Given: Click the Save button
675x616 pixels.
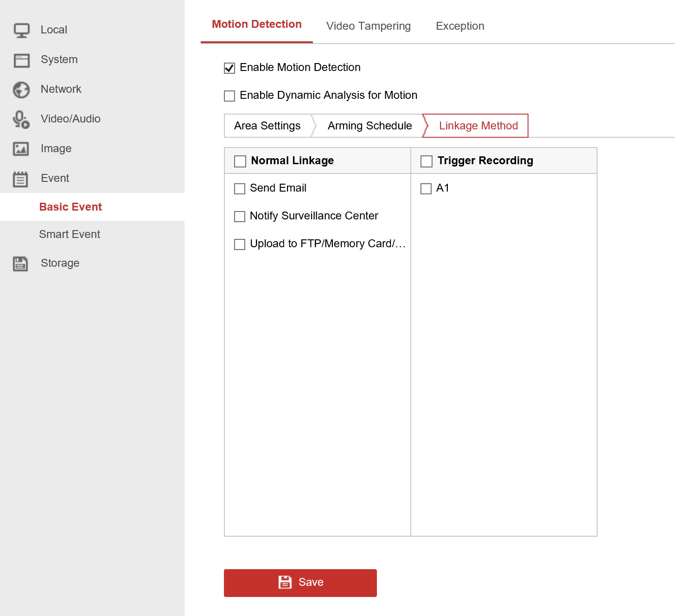Looking at the screenshot, I should tap(300, 583).
